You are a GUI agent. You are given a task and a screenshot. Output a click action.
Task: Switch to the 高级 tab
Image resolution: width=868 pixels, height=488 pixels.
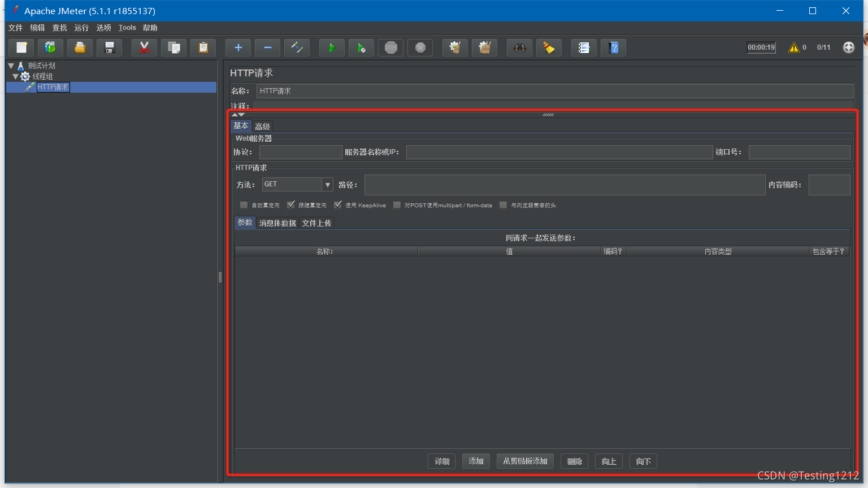[262, 127]
